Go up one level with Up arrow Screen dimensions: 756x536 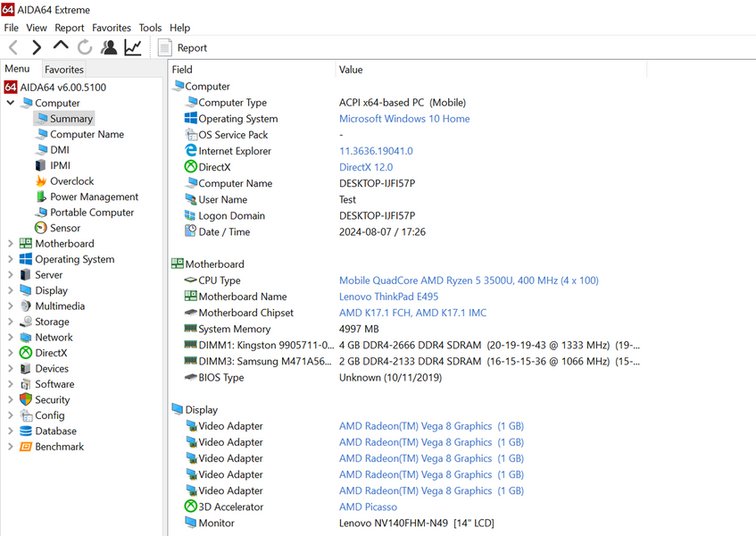point(61,46)
